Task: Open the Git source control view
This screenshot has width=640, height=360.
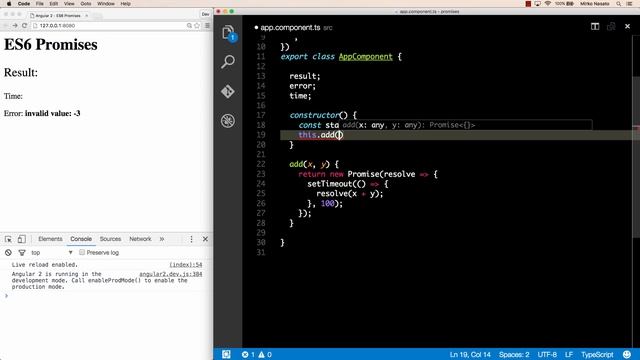Action: (228, 91)
